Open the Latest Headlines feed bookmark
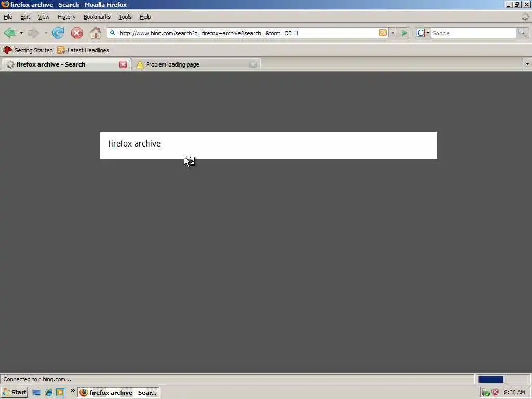Screen dimensions: 532x399 point(83,50)
